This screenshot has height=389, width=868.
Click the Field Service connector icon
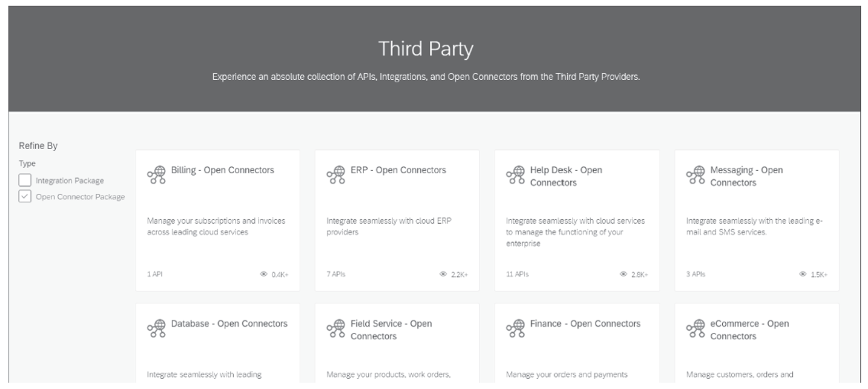click(x=336, y=328)
